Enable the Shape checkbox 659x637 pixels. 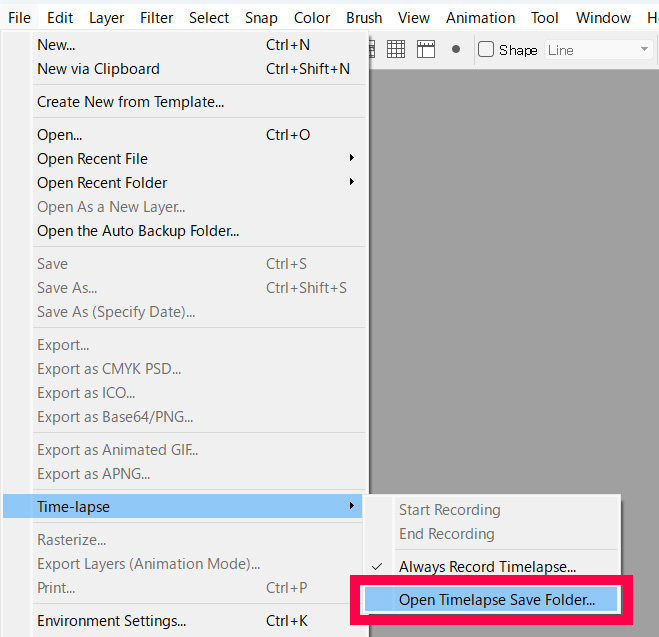click(486, 50)
